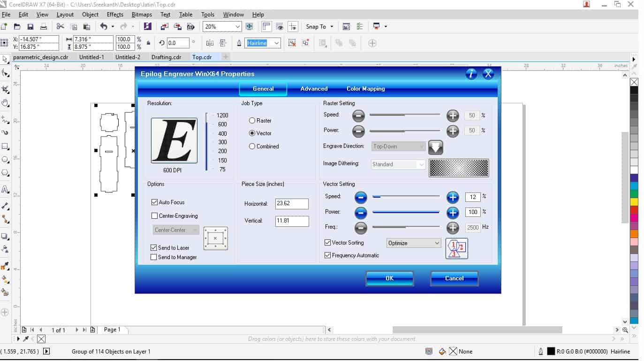Click the Import icon in toolbar
Screen dimensions: 644x361
[165, 26]
